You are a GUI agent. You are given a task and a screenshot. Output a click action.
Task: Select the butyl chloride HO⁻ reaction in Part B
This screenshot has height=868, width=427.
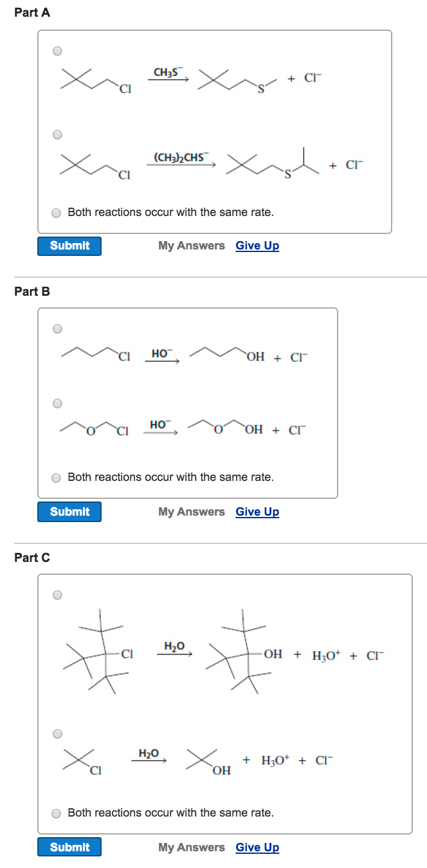pyautogui.click(x=57, y=328)
